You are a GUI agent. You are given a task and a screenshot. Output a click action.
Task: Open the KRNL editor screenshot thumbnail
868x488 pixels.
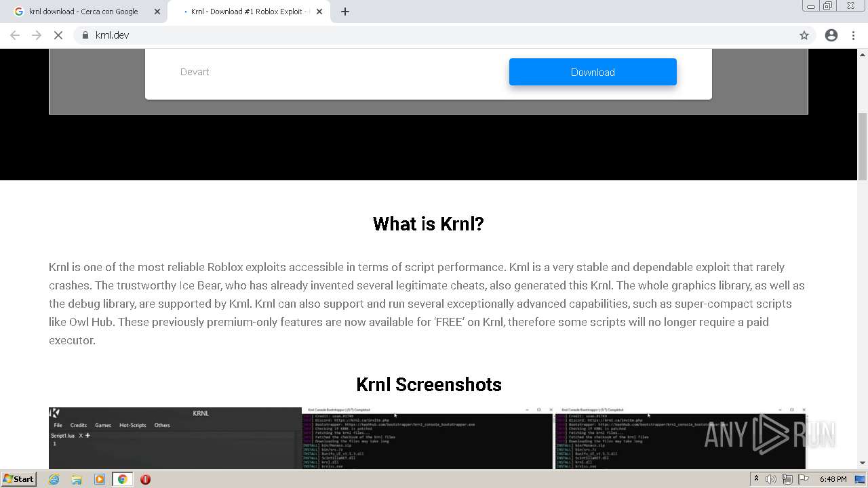coord(175,438)
